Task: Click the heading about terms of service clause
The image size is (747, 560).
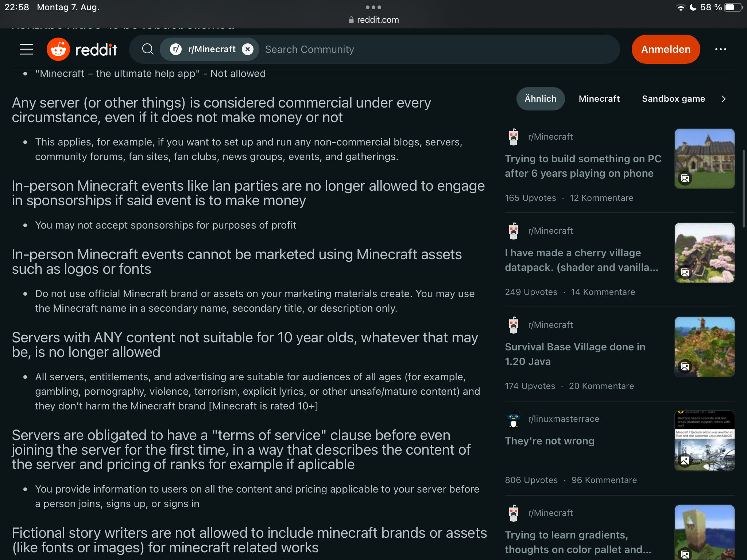Action: tap(241, 450)
